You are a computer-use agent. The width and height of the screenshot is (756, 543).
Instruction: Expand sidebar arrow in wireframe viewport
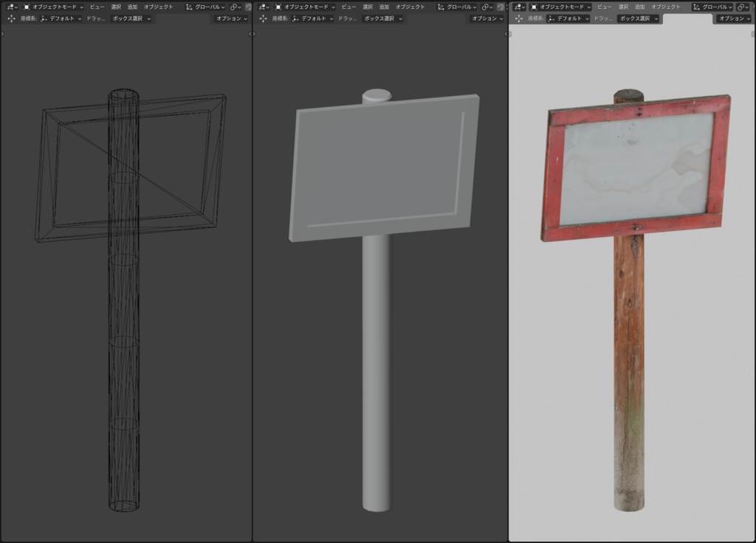(252, 34)
